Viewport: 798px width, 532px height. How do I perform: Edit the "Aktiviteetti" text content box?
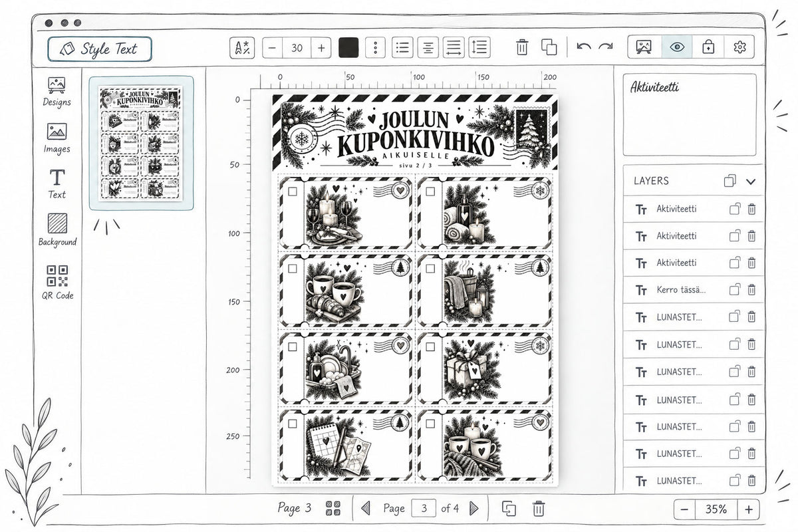tap(690, 114)
